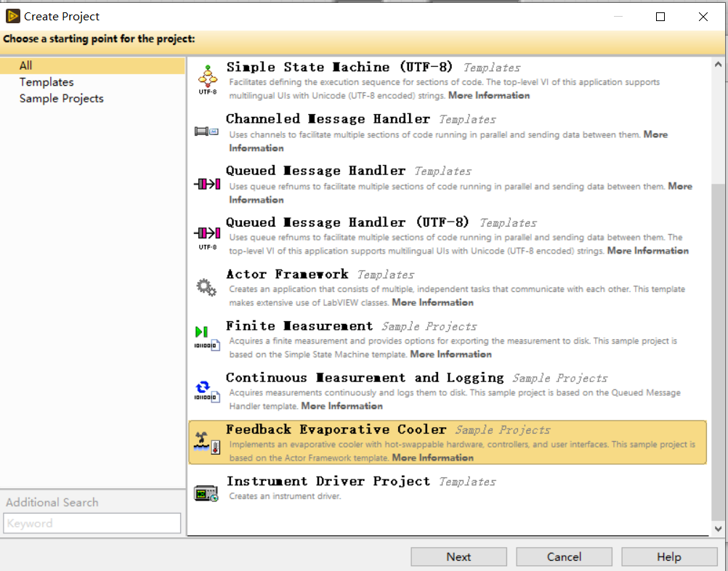The height and width of the screenshot is (571, 728).
Task: Click the Next button
Action: 458,556
